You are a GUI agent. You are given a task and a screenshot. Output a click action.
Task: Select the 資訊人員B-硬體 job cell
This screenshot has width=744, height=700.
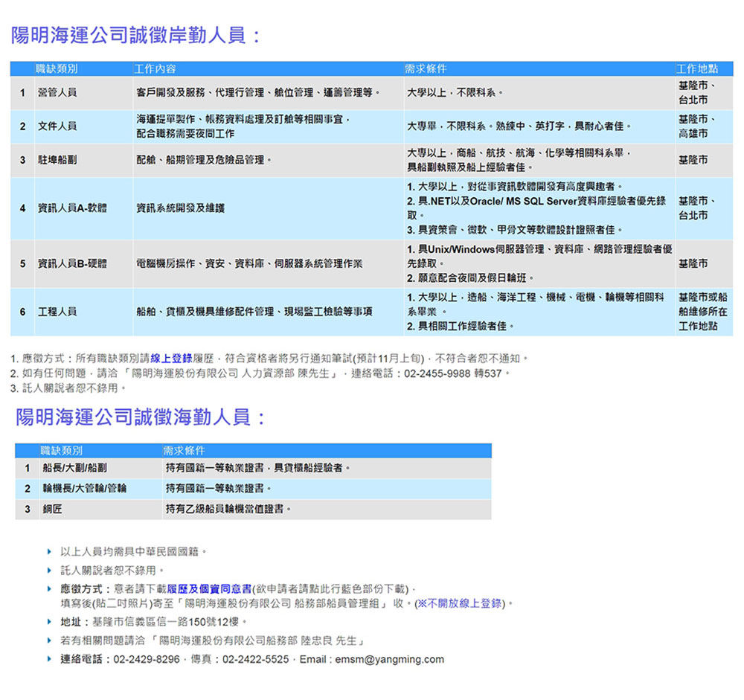(83, 263)
